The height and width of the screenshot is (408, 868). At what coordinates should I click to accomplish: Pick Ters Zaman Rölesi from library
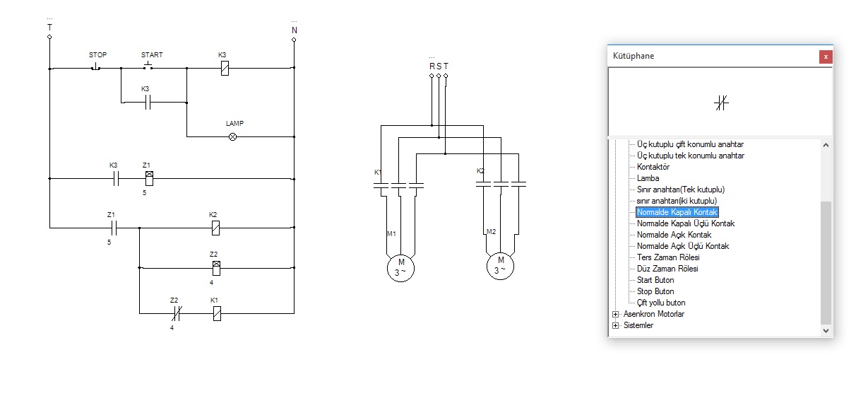[x=667, y=257]
